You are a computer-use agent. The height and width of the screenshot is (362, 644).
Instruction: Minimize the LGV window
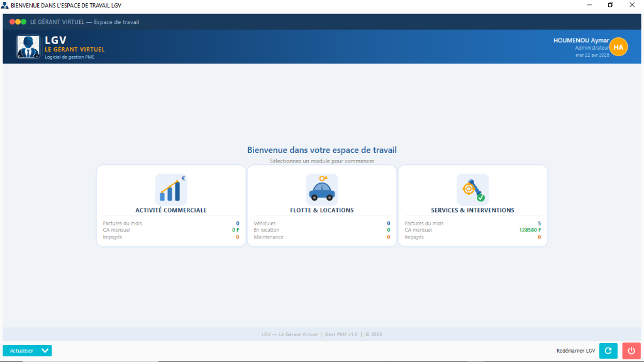pos(589,5)
